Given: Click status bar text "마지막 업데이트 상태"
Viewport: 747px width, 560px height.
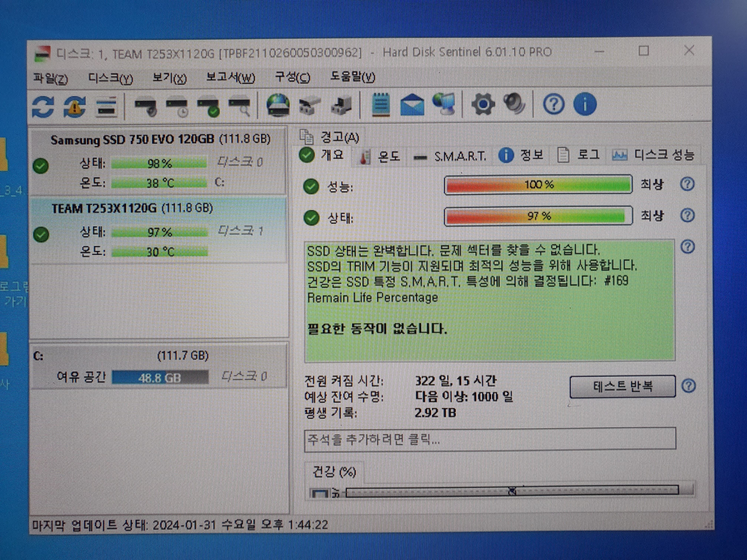Looking at the screenshot, I should 90,525.
